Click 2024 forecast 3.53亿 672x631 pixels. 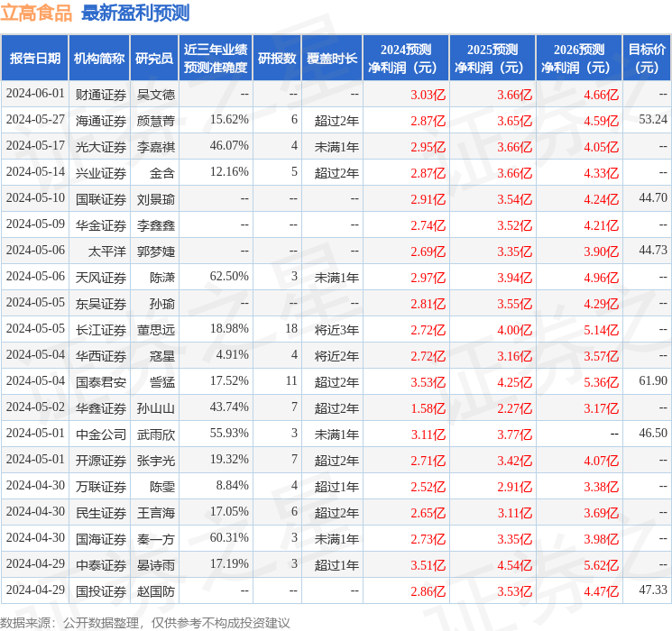point(428,382)
